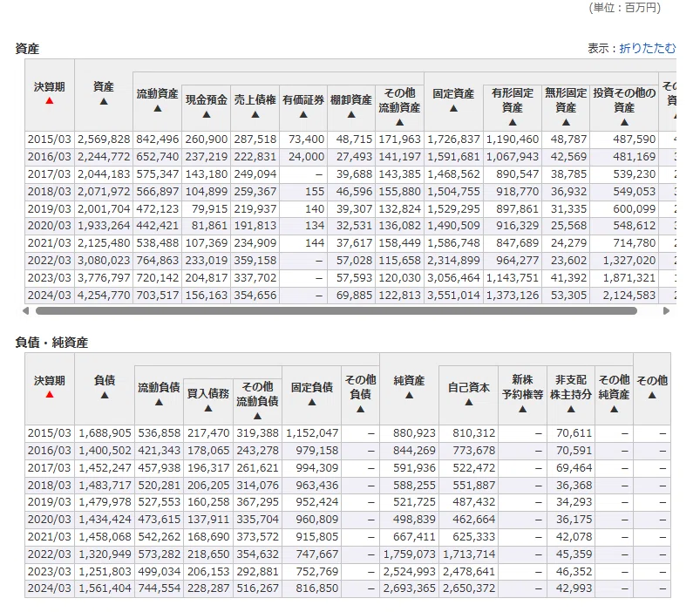Click net assets value 2,693,365

tap(410, 588)
